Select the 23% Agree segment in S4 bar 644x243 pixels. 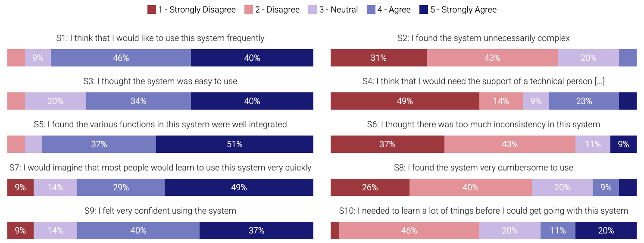[584, 101]
